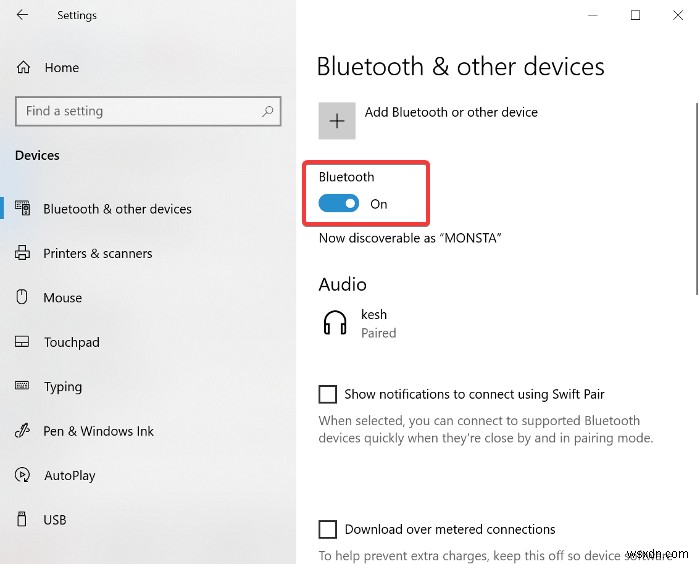Go back with the Settings back arrow
Screen dimensions: 700x564
click(22, 15)
